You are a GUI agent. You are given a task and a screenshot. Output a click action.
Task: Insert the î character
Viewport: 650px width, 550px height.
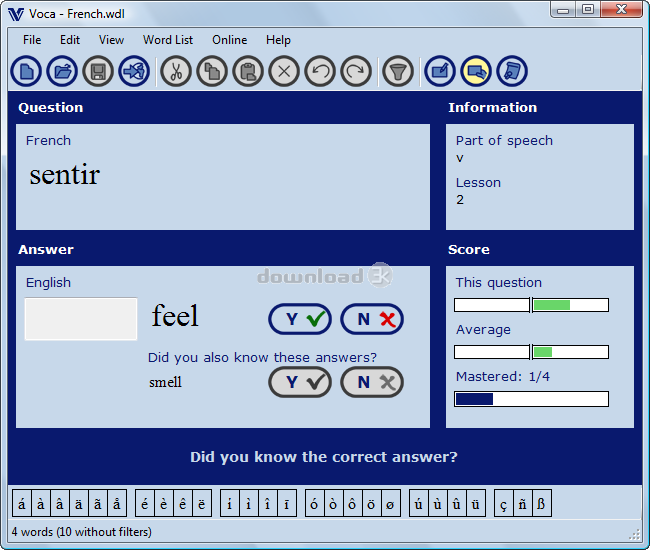268,504
